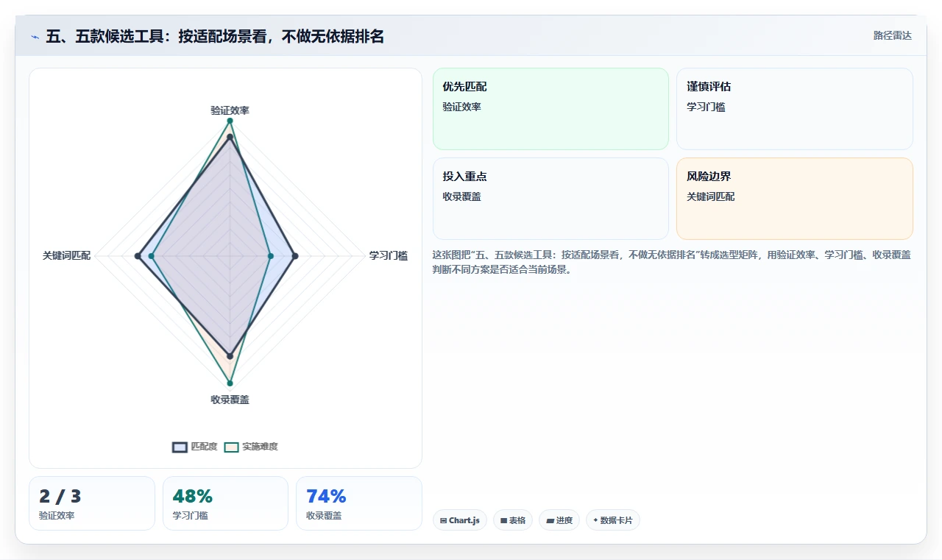
Task: Click the blue icon before the slide title
Action: coord(35,37)
